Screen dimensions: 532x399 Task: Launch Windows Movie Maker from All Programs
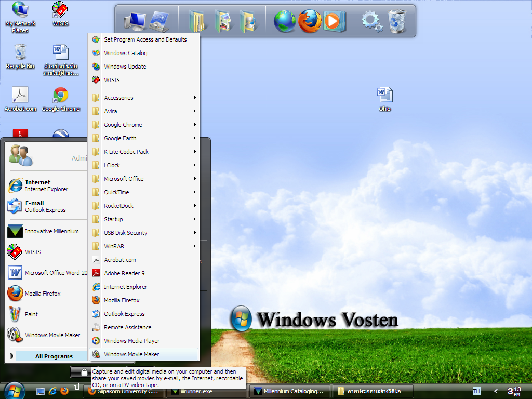144,354
